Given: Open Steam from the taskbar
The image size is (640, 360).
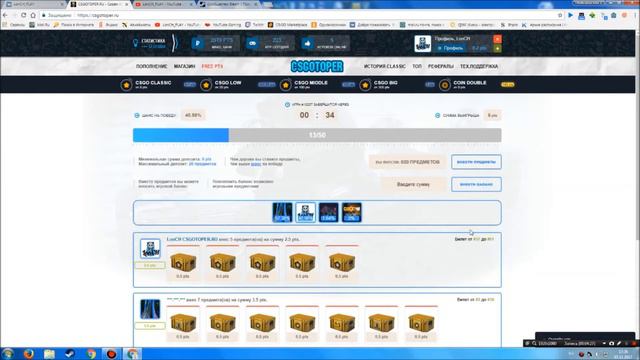Looking at the screenshot, I should click(x=70, y=354).
